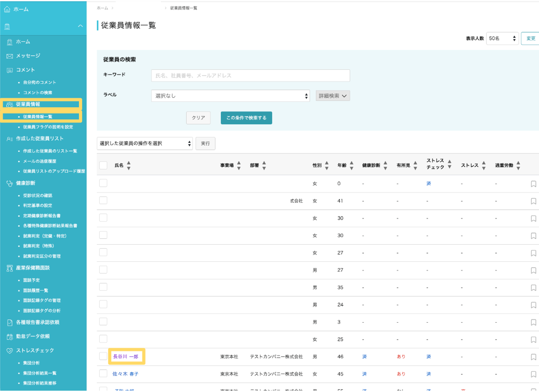Check the male row aged 24
Screen dimensions: 539x392
[103, 304]
